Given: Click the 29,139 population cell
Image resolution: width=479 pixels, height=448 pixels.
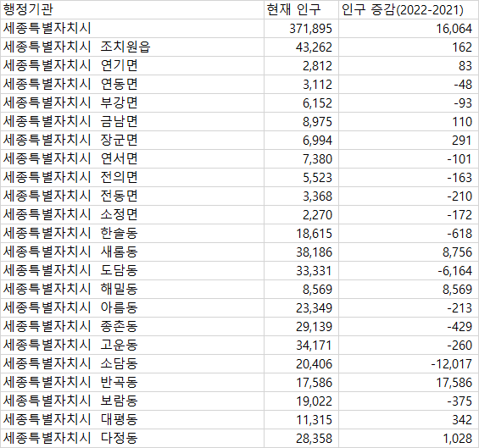Looking at the screenshot, I should pyautogui.click(x=301, y=327).
